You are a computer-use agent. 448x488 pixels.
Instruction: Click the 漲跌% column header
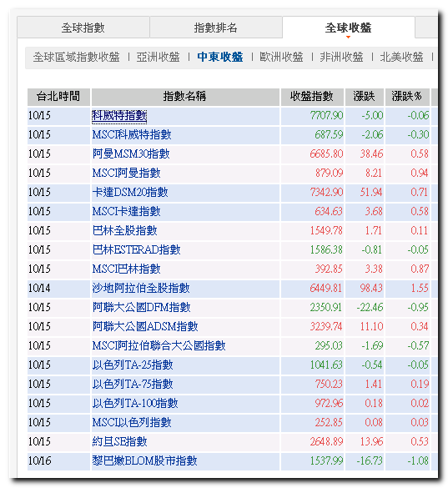(x=407, y=97)
